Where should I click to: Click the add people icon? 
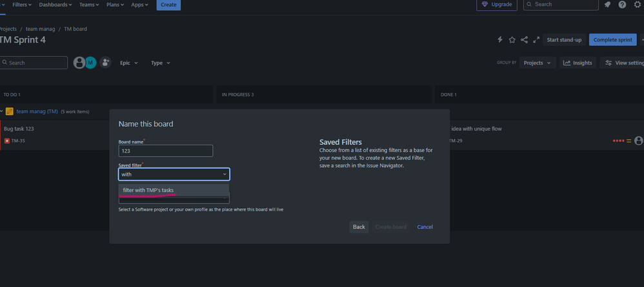coord(105,63)
